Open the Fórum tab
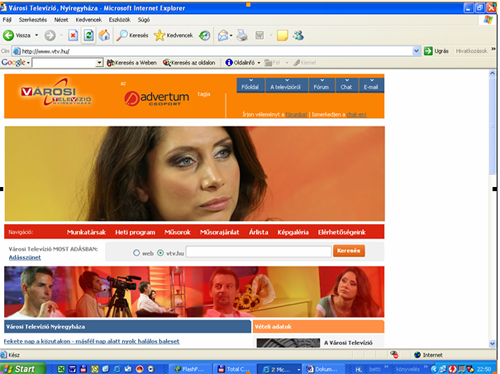Screen dimensions: 500x374 [x=322, y=85]
